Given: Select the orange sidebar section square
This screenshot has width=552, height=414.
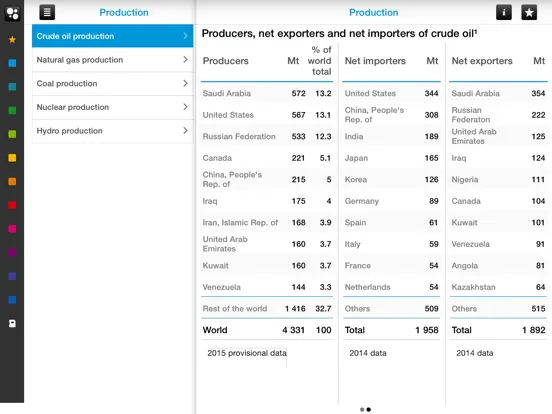Looking at the screenshot, I should click(12, 181).
